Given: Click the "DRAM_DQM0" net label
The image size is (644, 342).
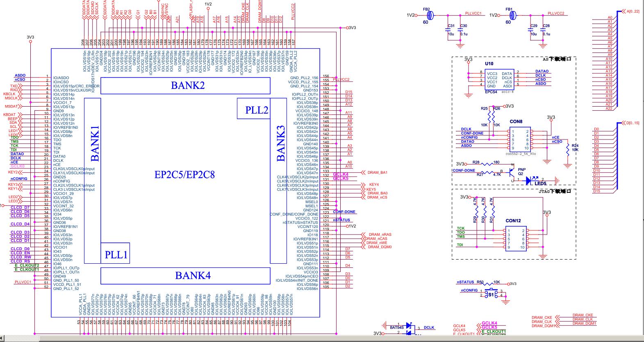Looking at the screenshot, I should point(380,247).
